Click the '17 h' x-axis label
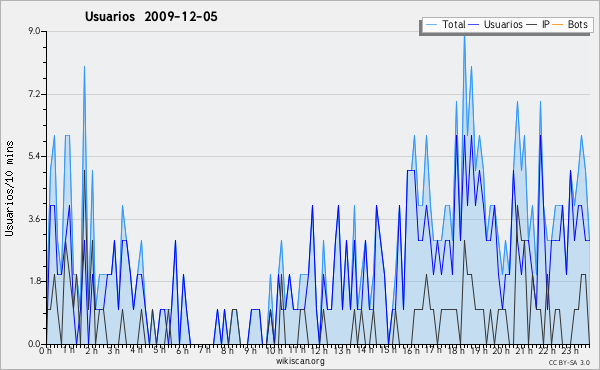 [433, 350]
